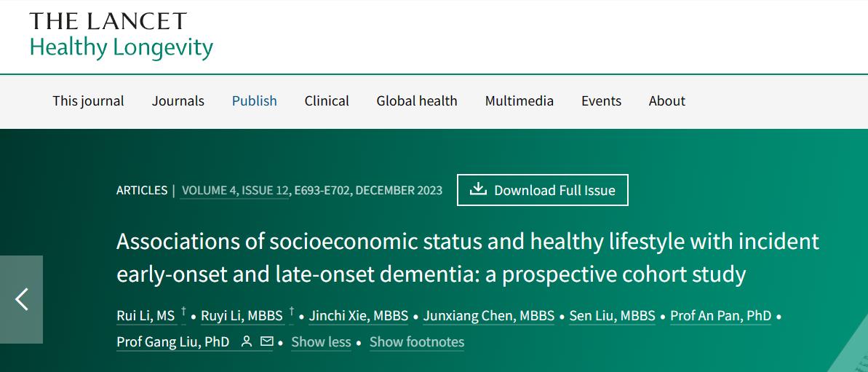The height and width of the screenshot is (372, 868).
Task: Open the Clinical menu
Action: tap(327, 100)
